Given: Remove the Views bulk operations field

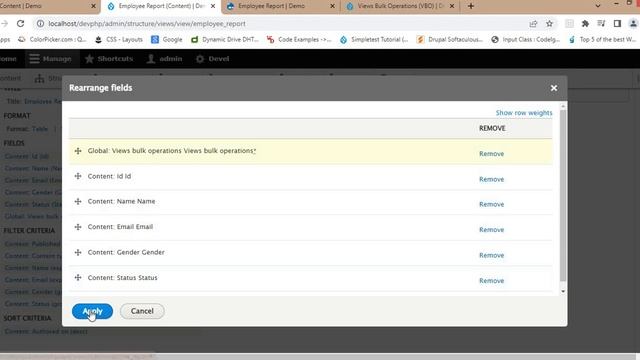Looking at the screenshot, I should [491, 154].
